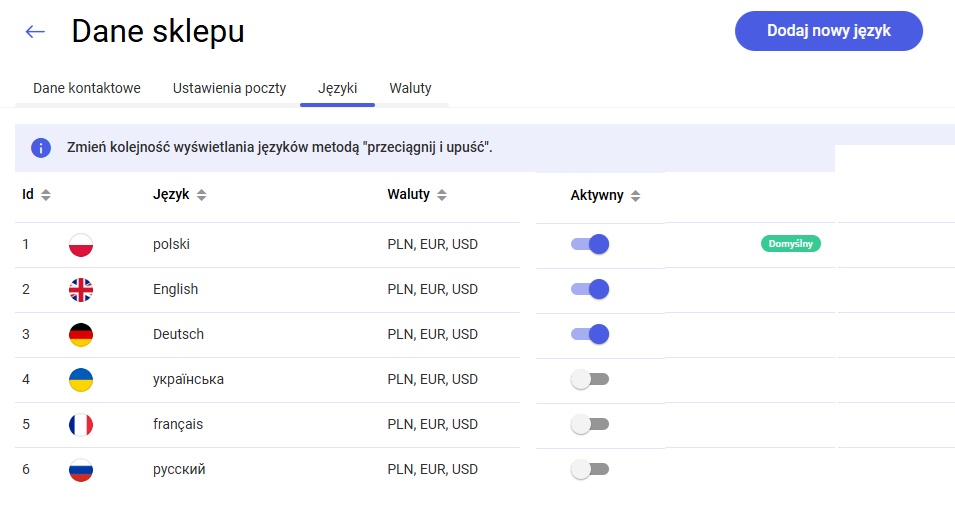Click currencies cell in français row
Image resolution: width=955 pixels, height=528 pixels.
click(432, 424)
